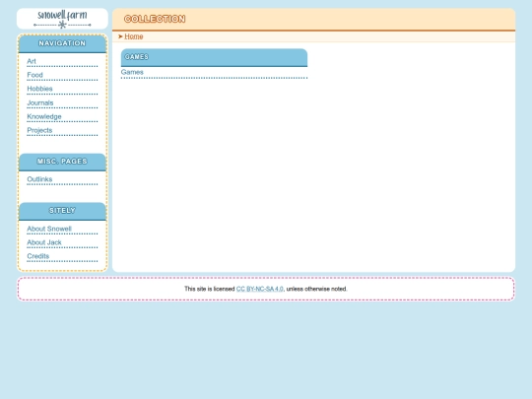This screenshot has height=399, width=532.
Task: Click the Collection page title
Action: coord(155,19)
